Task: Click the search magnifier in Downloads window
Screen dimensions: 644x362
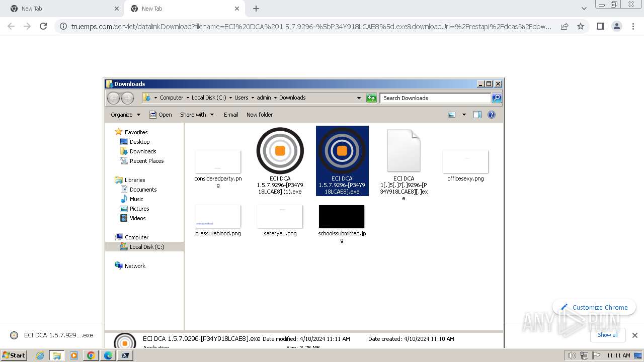Action: click(x=497, y=98)
